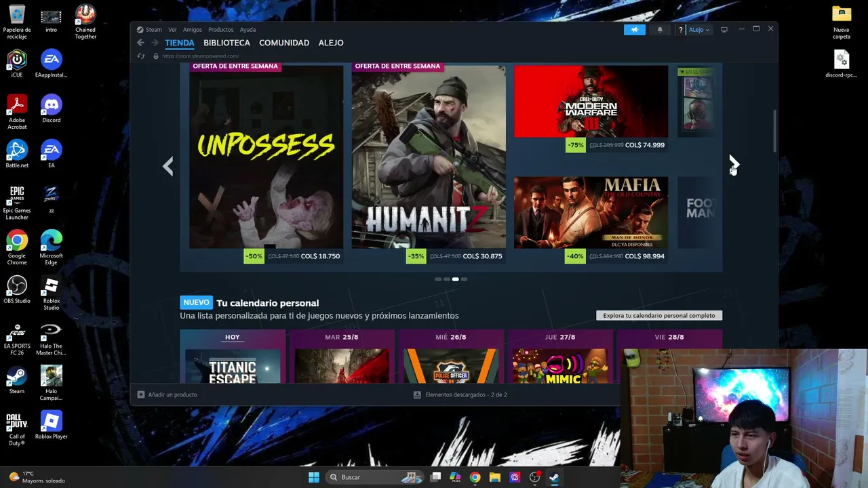Open the Battle.net desktop icon
The height and width of the screenshot is (488, 868).
17,154
